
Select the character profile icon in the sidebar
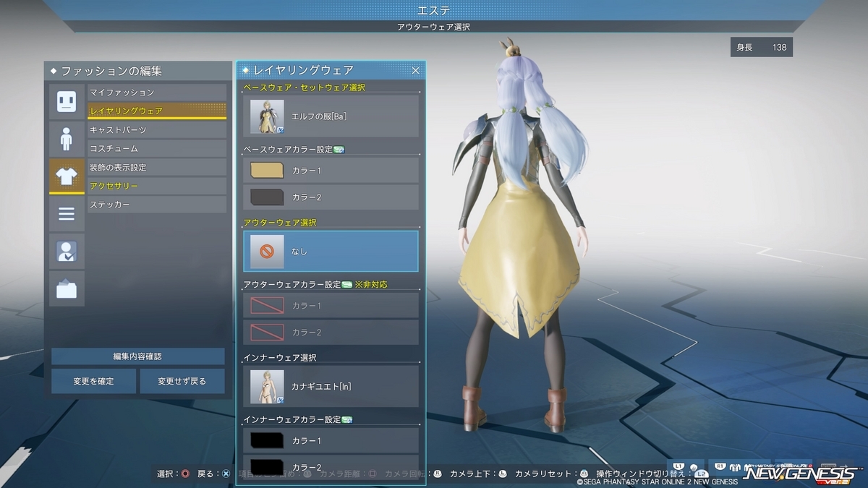pos(67,252)
